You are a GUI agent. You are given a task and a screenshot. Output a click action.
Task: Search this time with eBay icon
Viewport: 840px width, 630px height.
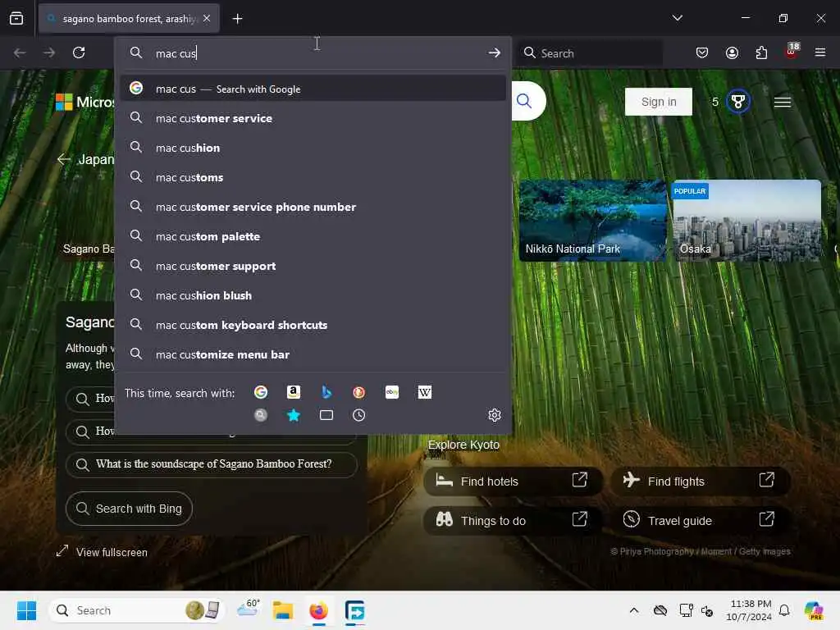[392, 392]
